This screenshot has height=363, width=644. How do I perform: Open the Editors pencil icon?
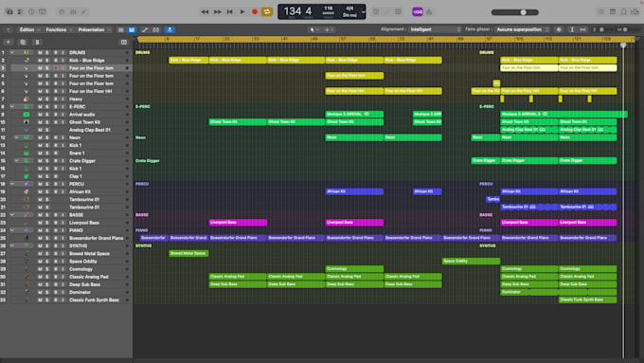(83, 12)
